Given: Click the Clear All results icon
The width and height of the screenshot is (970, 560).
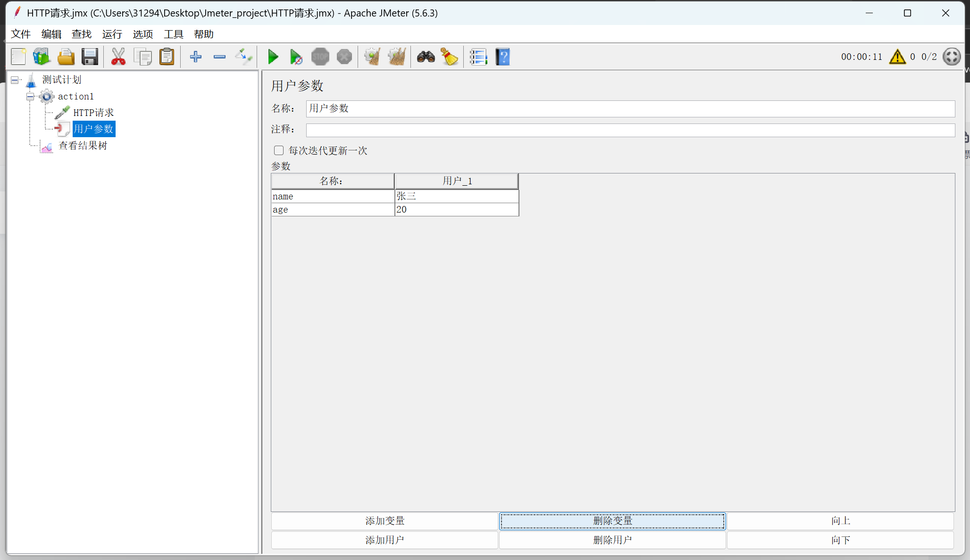Looking at the screenshot, I should point(397,57).
